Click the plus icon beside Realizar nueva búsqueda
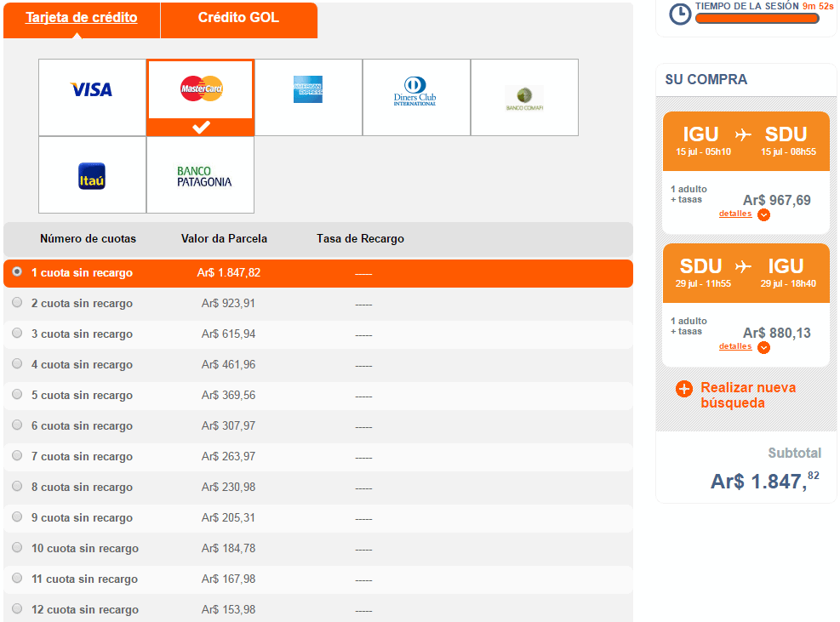 684,388
